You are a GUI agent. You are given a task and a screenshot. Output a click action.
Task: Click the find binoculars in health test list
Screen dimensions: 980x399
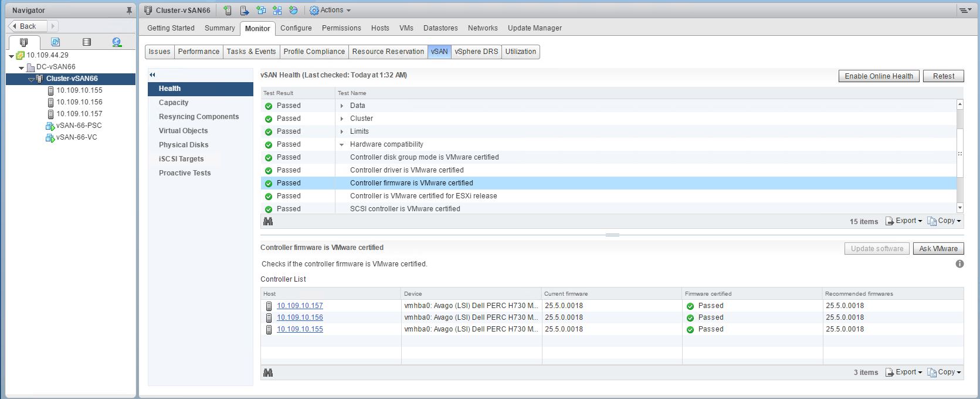coord(268,221)
